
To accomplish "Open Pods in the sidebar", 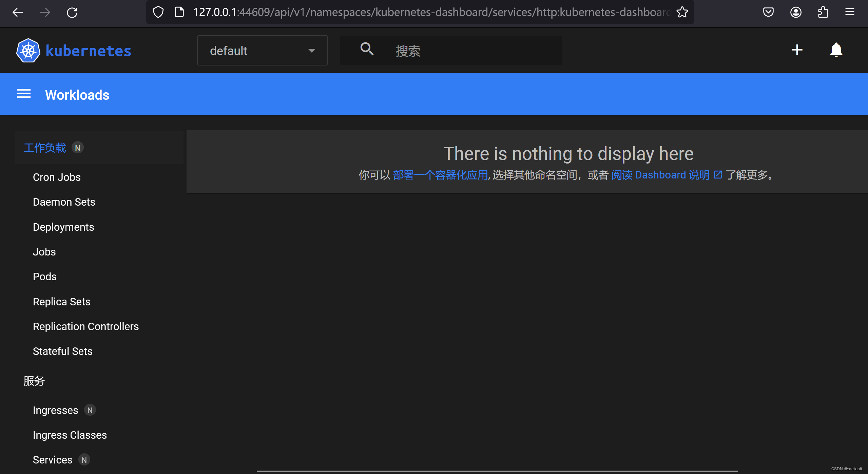I will pos(45,277).
